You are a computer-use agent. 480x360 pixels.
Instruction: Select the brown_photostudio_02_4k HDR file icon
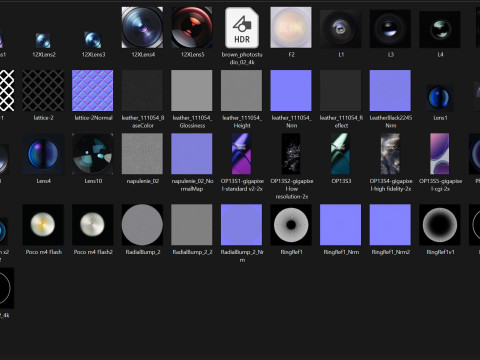pyautogui.click(x=242, y=28)
